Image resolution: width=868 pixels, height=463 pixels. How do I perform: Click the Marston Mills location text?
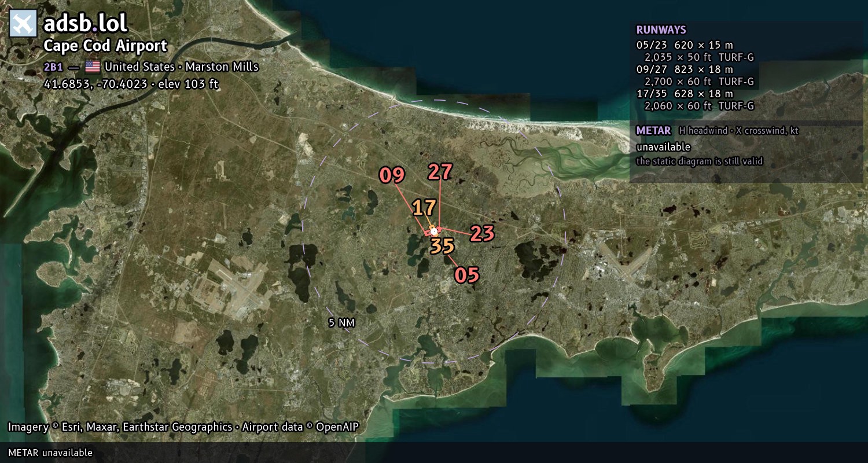pos(222,67)
